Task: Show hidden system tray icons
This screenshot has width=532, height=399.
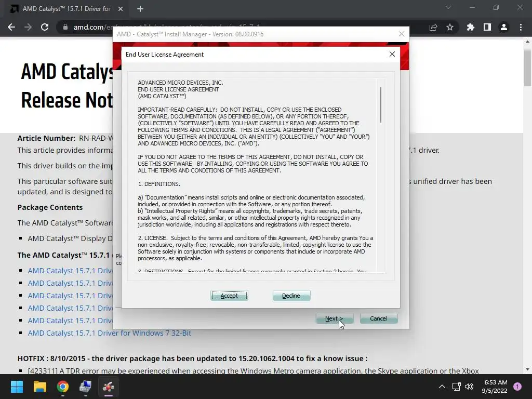Action: (442, 387)
